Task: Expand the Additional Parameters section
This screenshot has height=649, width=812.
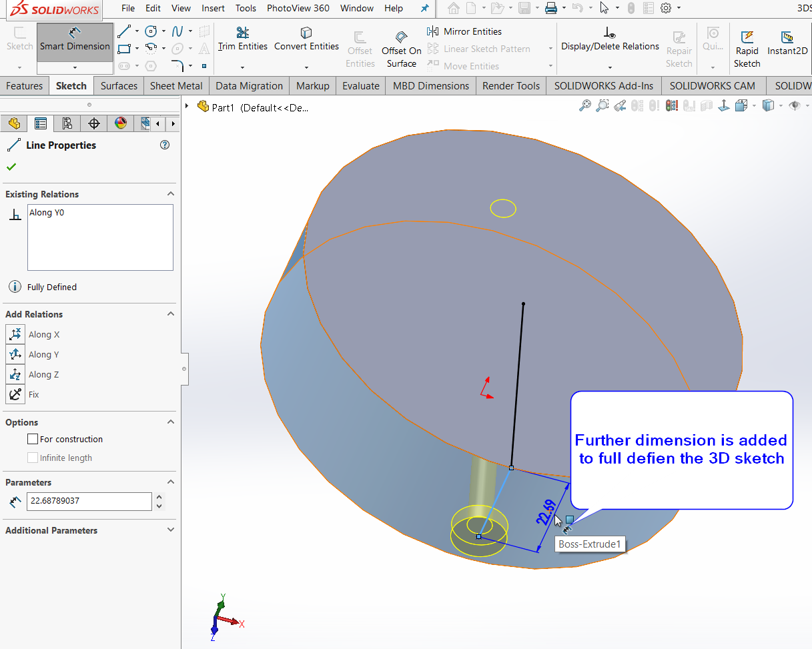Action: click(171, 530)
